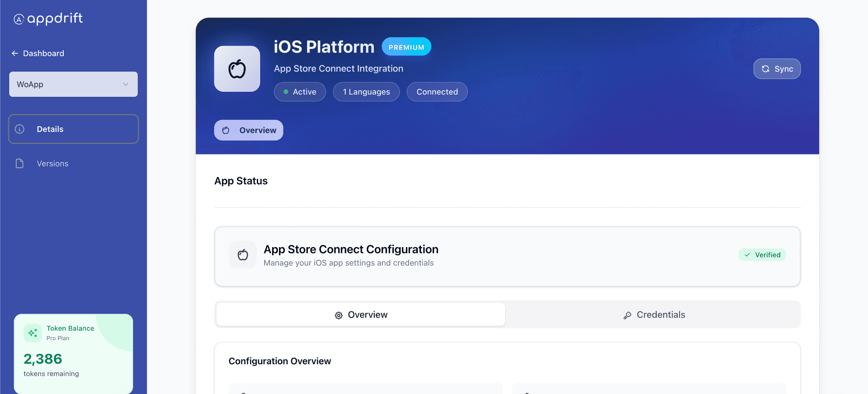Click the sync arrows icon
The image size is (868, 394).
(765, 69)
